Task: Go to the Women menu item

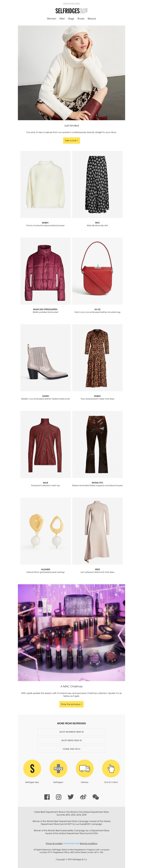Action: pos(51,19)
